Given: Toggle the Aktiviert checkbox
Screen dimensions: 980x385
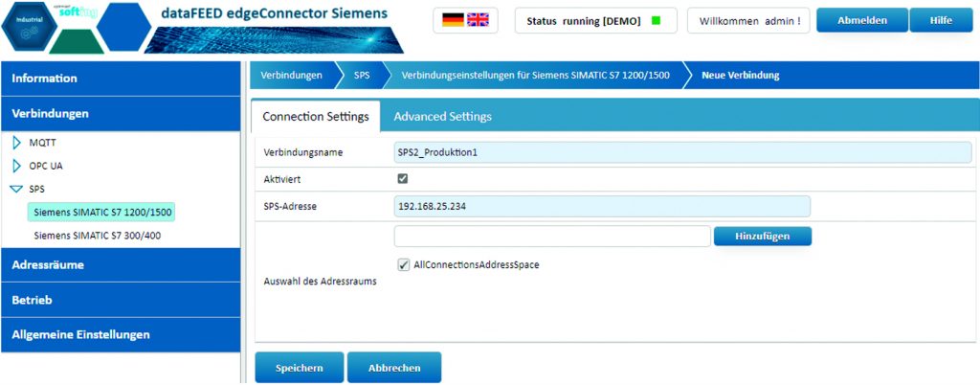Looking at the screenshot, I should click(x=403, y=179).
